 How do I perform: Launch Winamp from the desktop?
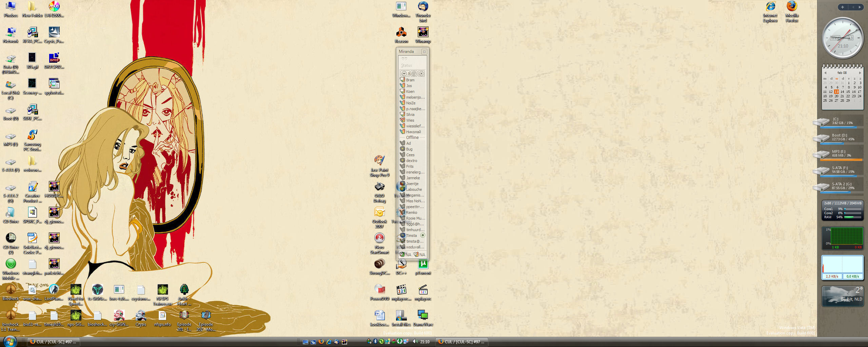(x=423, y=35)
